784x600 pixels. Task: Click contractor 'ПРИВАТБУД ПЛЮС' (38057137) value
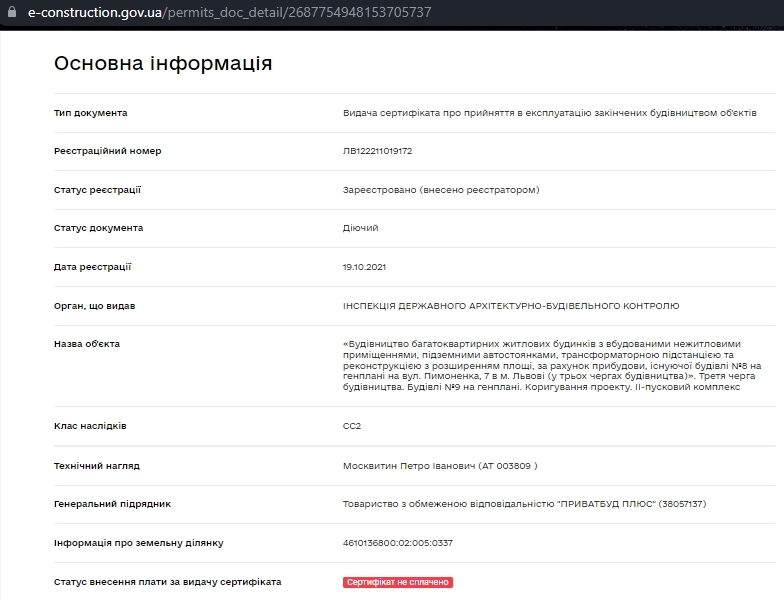[524, 504]
